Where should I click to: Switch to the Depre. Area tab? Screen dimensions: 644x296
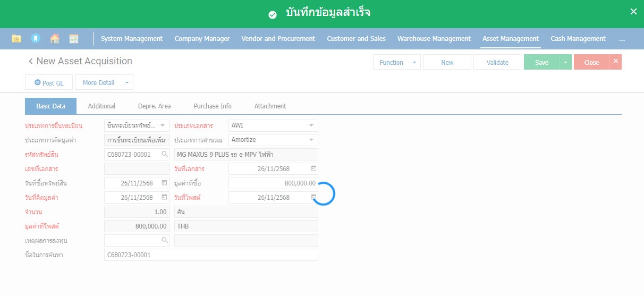point(154,106)
